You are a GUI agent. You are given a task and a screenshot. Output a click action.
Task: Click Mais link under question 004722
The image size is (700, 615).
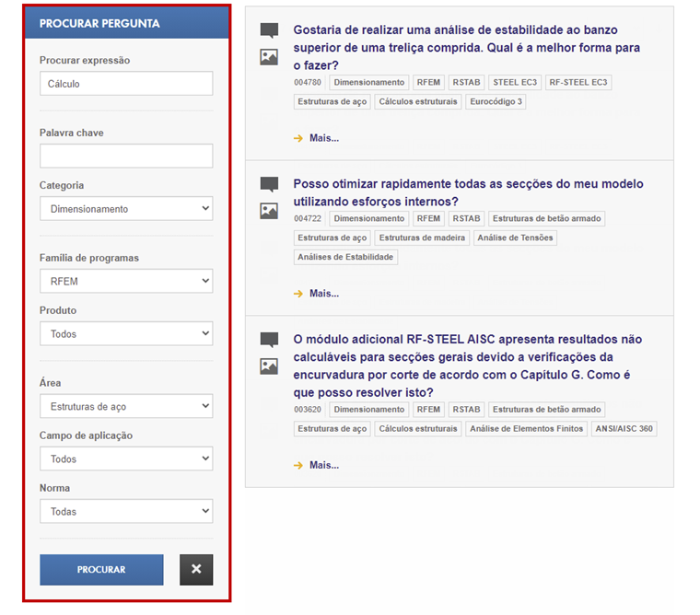coord(324,293)
